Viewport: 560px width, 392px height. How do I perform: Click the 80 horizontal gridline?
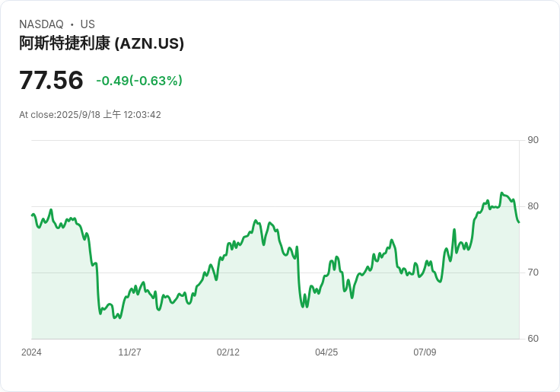(275, 206)
